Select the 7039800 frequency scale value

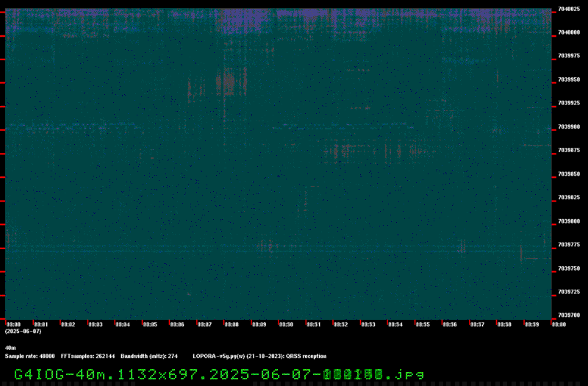click(x=569, y=221)
